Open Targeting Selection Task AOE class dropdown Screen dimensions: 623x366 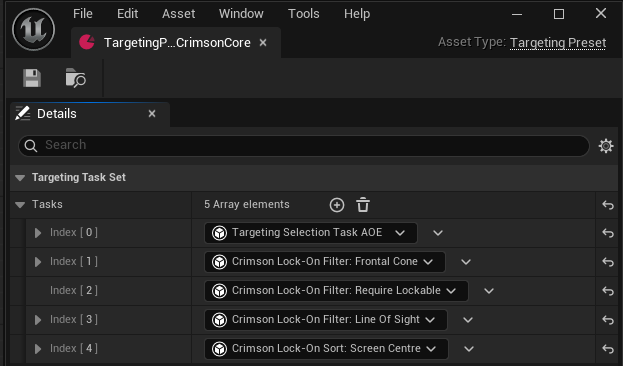[311, 233]
